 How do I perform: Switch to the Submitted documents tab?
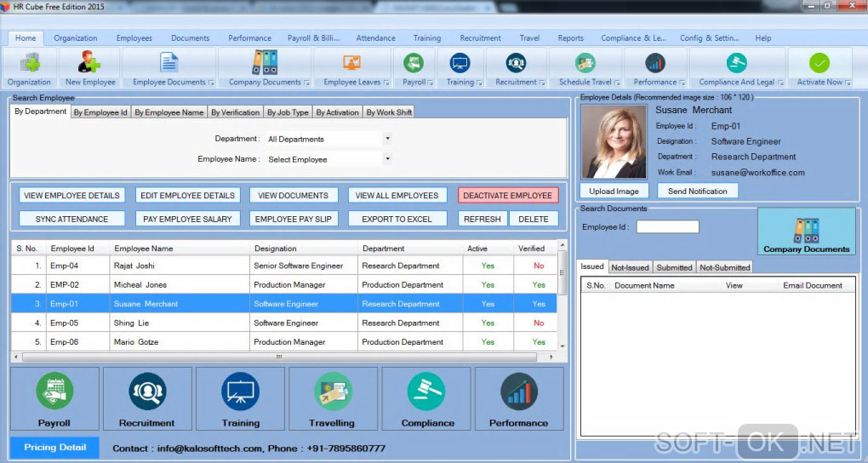point(674,267)
